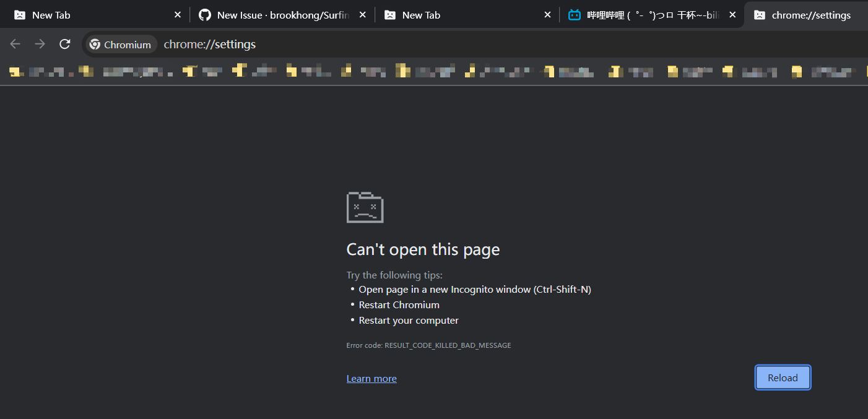Click the New Tab favicon on the third tab

(x=389, y=14)
